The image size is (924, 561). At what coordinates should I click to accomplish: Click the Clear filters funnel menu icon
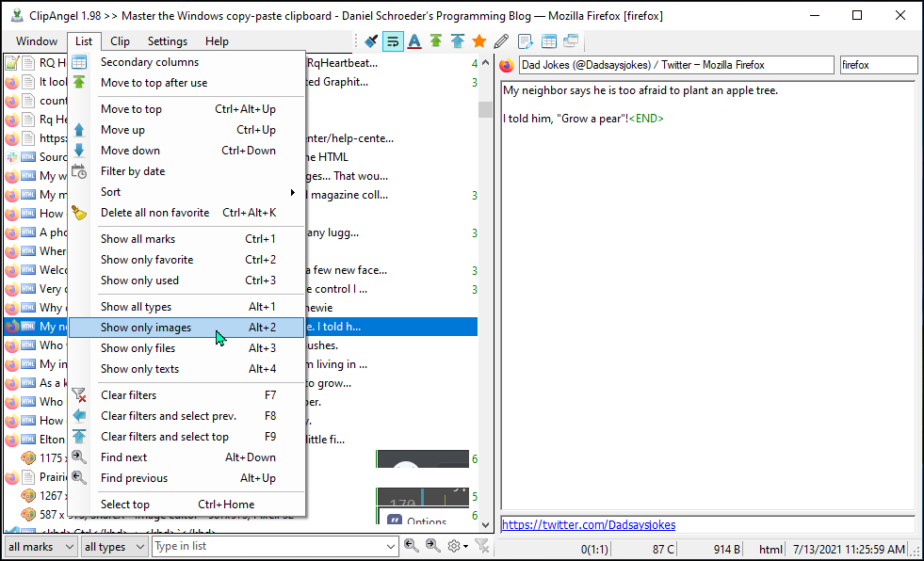(79, 395)
